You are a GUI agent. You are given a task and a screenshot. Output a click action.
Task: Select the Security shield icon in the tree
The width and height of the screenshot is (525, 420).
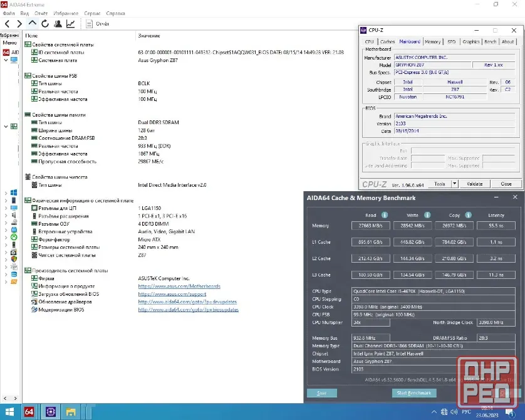tap(14, 259)
